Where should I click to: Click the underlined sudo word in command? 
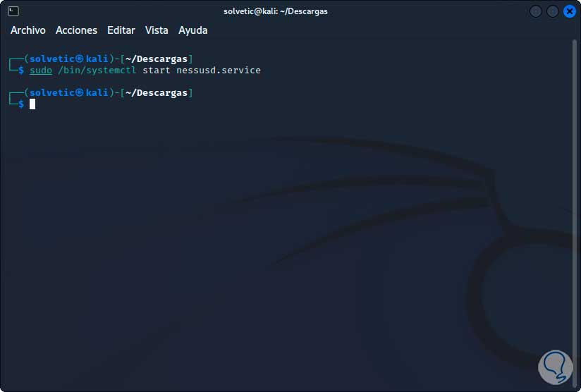click(41, 71)
